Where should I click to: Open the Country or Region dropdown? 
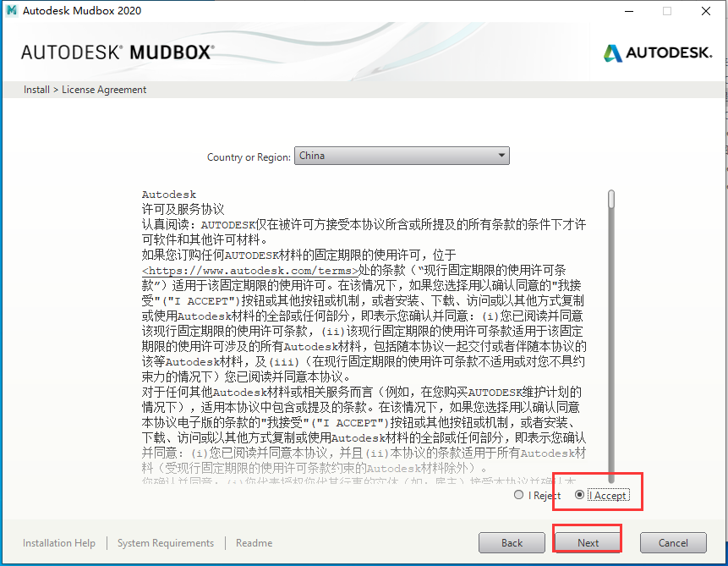[x=402, y=156]
